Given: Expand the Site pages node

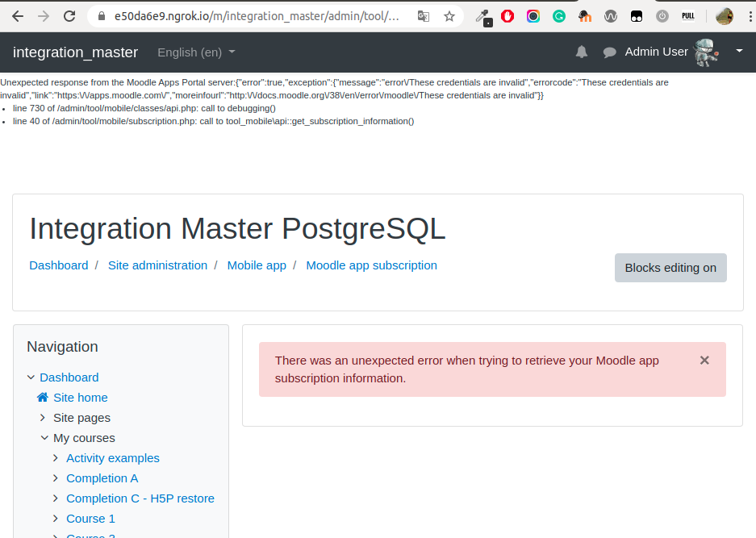Looking at the screenshot, I should click(43, 418).
